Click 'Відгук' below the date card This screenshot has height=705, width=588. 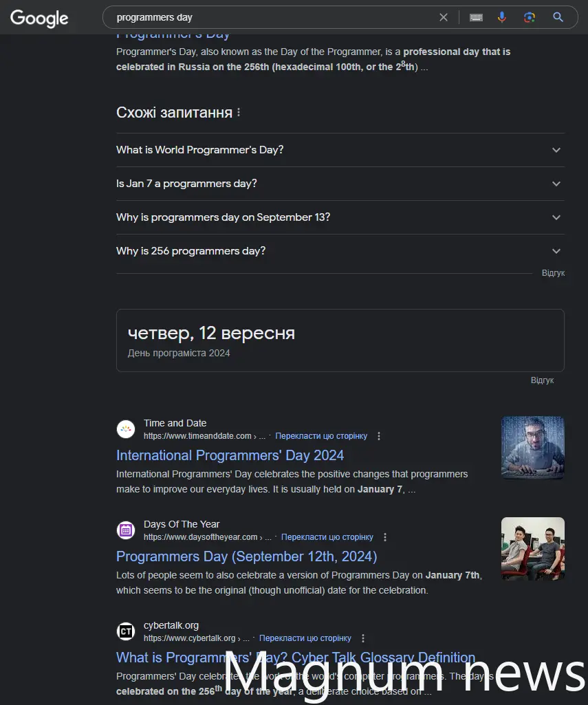pos(542,380)
